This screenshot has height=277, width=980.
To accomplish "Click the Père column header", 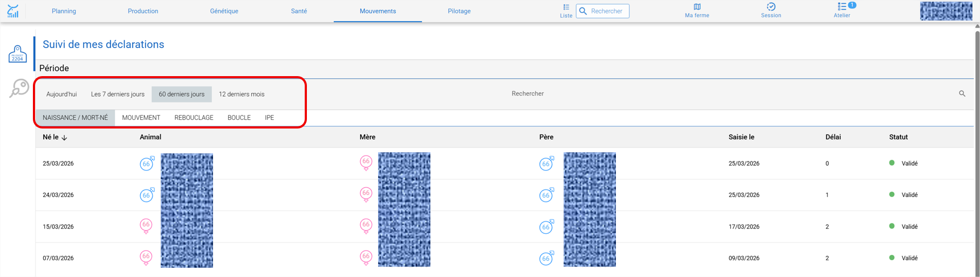I will pyautogui.click(x=546, y=137).
